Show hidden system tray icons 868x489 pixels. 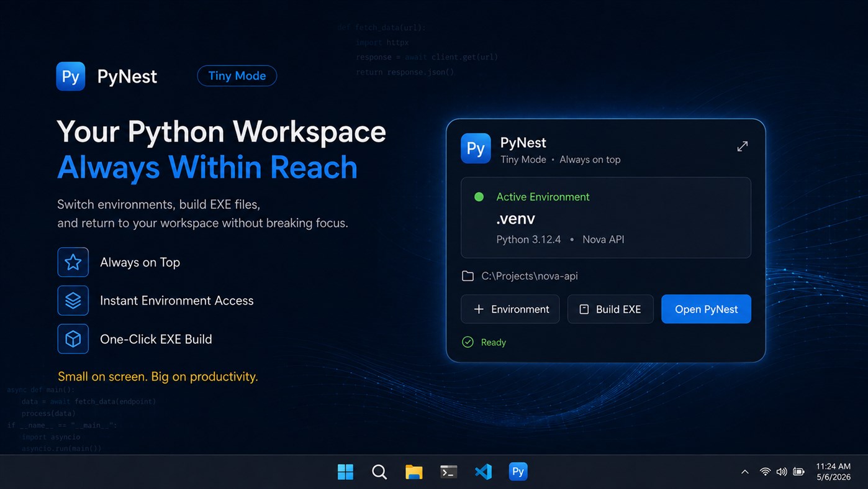point(745,472)
